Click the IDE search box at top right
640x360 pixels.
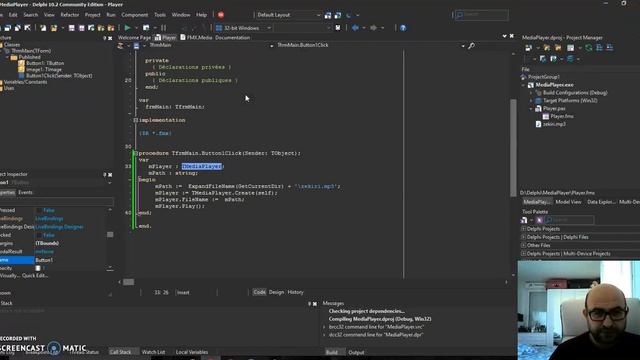482,15
